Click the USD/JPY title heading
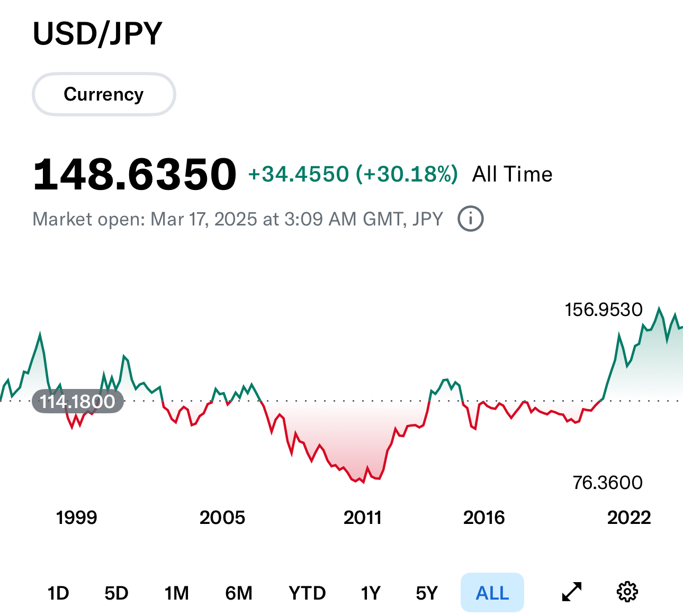 click(97, 34)
